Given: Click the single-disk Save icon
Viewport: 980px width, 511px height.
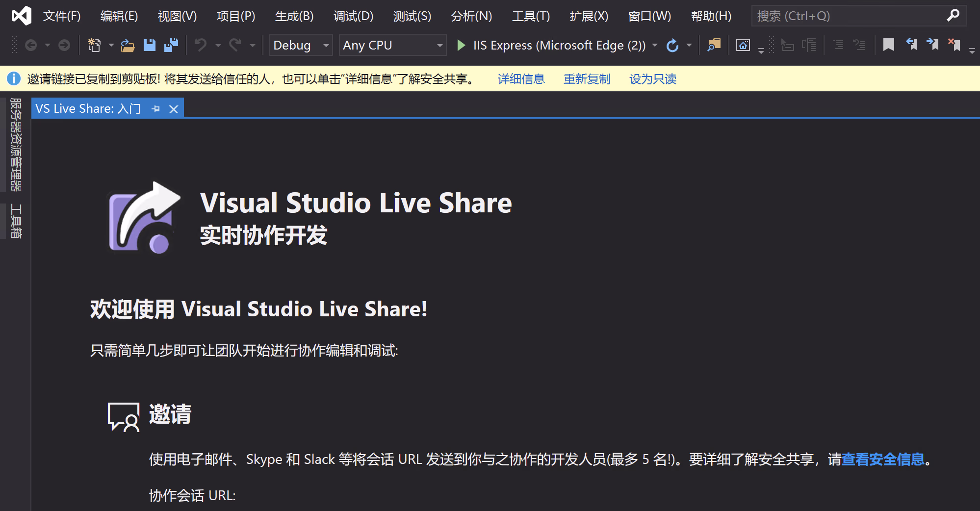Looking at the screenshot, I should pyautogui.click(x=149, y=45).
